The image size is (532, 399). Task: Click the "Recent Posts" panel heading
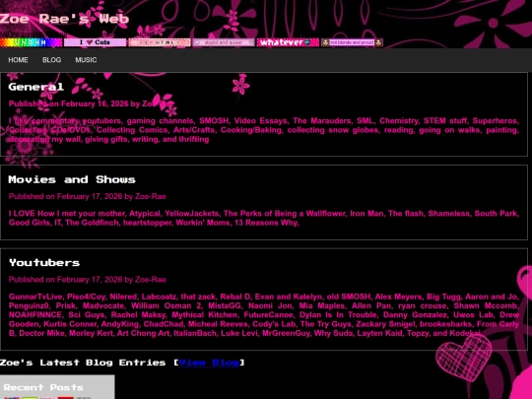point(43,387)
